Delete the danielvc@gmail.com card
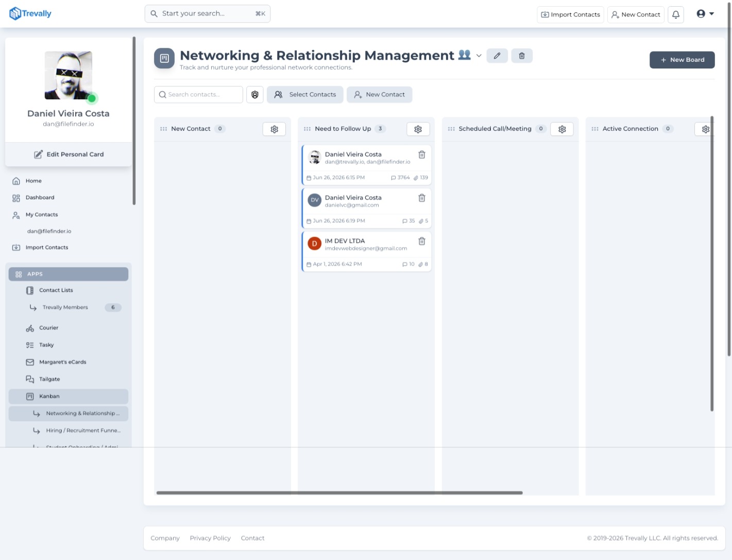This screenshot has width=732, height=560. (422, 198)
